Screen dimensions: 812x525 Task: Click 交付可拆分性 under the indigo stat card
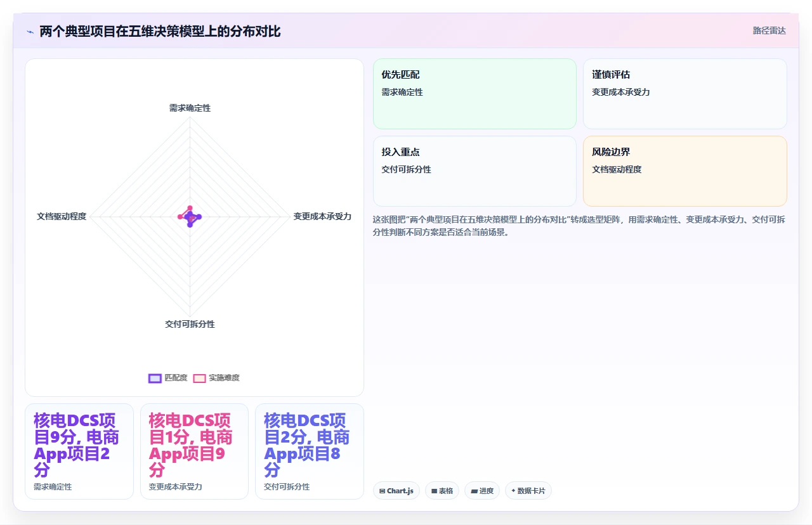pos(287,487)
